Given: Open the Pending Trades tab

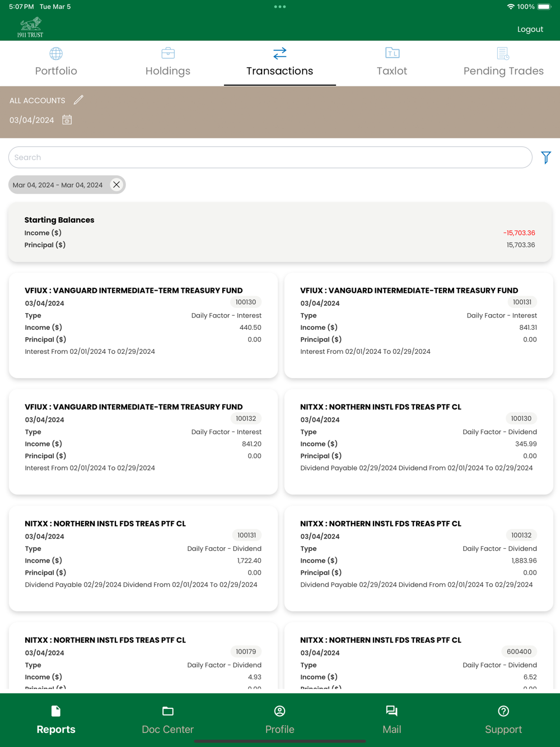Looking at the screenshot, I should click(503, 63).
